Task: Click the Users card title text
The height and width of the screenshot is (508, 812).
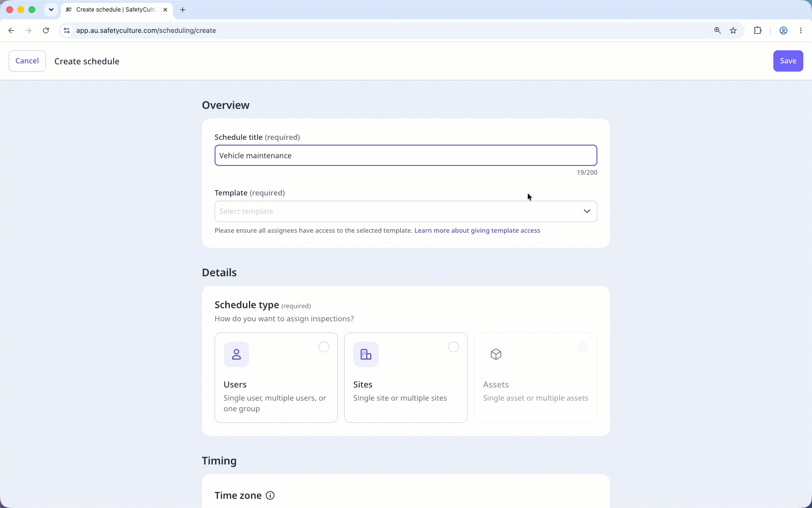Action: point(235,385)
